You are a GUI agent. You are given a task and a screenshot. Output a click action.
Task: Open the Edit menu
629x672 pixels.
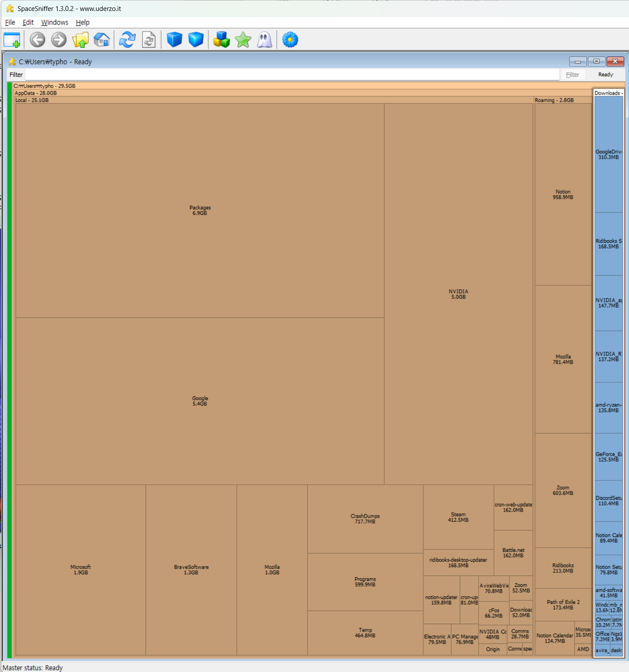(x=28, y=22)
